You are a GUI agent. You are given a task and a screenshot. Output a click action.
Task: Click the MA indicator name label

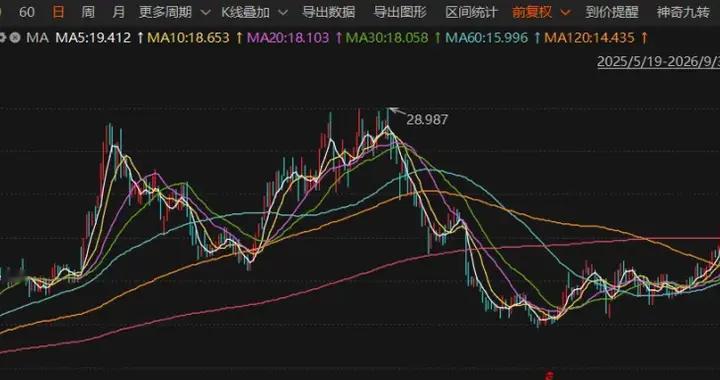[x=37, y=38]
